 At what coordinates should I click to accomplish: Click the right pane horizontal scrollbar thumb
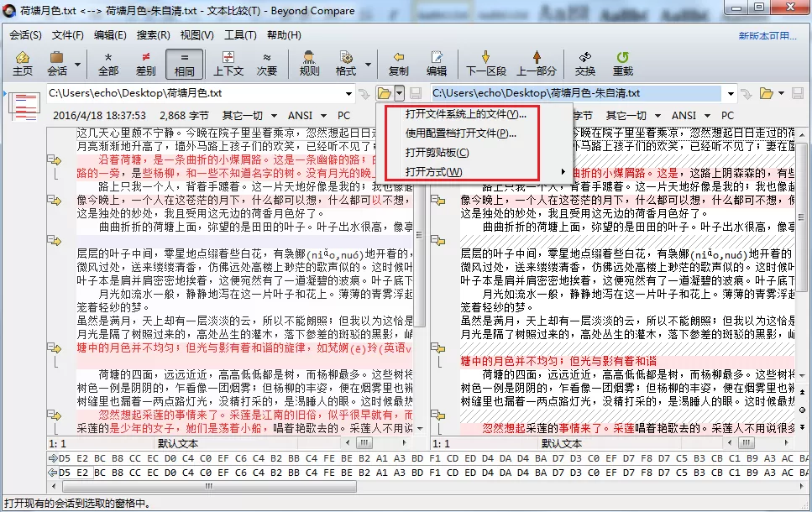(747, 442)
